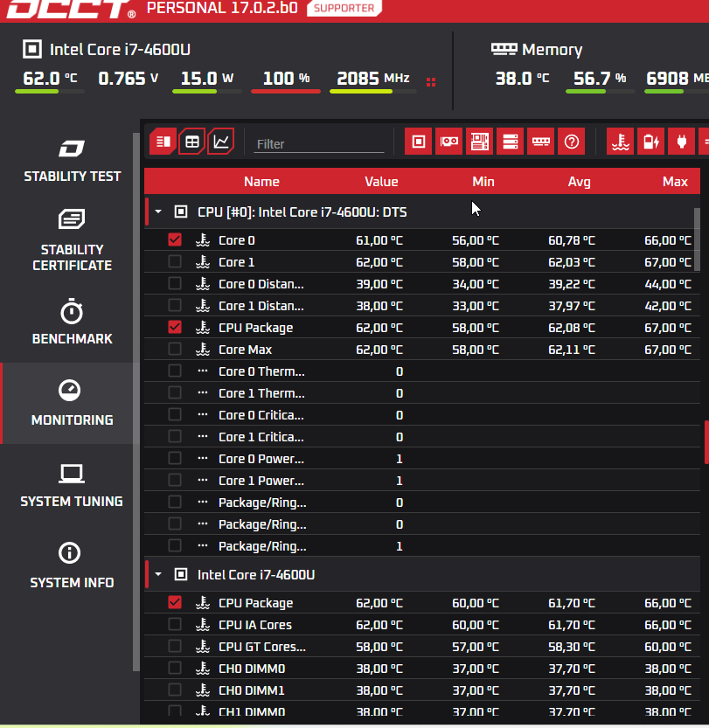Click the SUPPORTER badge
Image resolution: width=709 pixels, height=728 pixels.
(x=344, y=8)
